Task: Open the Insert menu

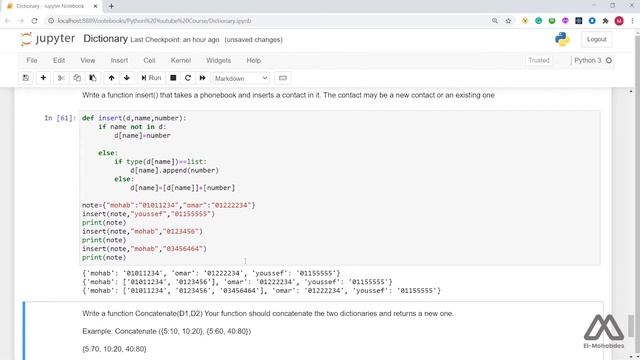Action: pyautogui.click(x=119, y=60)
